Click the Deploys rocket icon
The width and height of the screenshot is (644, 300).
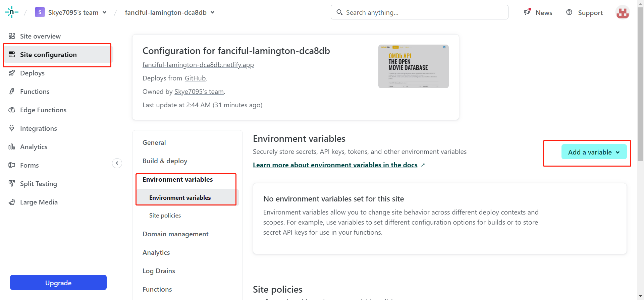[12, 73]
